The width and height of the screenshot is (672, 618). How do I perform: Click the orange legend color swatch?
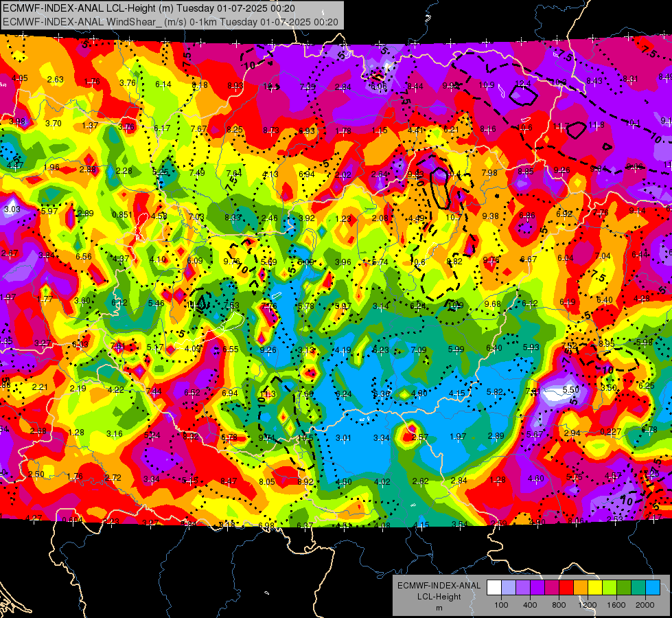(x=581, y=588)
